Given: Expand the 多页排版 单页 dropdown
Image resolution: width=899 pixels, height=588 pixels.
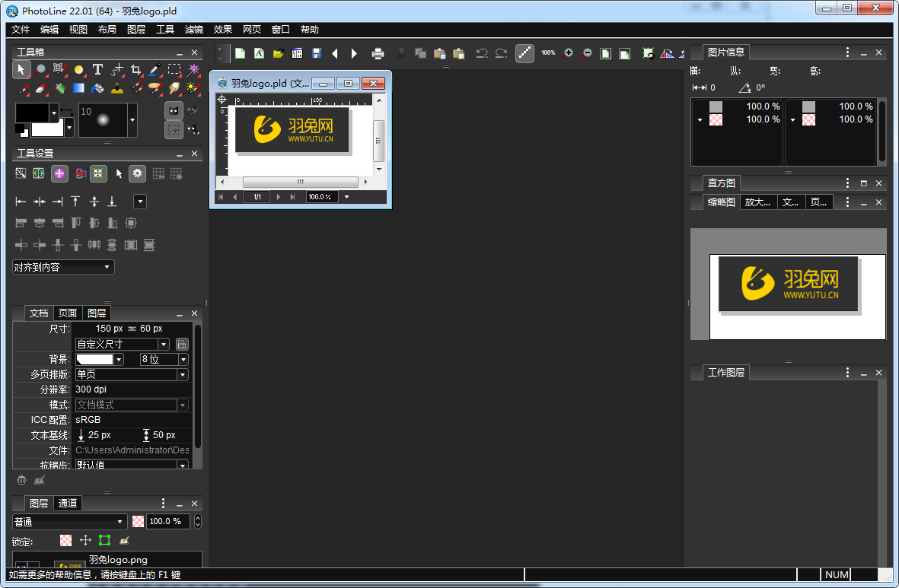Looking at the screenshot, I should (131, 374).
